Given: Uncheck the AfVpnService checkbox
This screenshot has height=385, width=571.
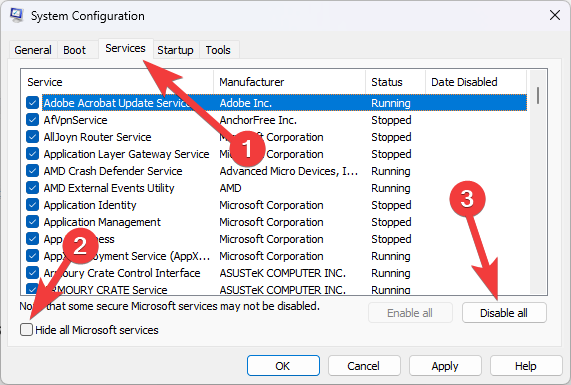Looking at the screenshot, I should (32, 120).
